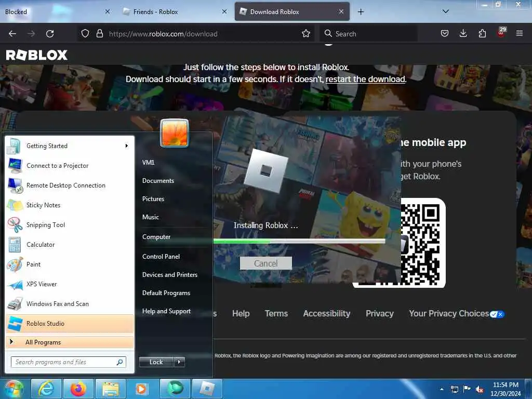Open Pictures from the Start menu
The width and height of the screenshot is (532, 399).
pos(153,199)
